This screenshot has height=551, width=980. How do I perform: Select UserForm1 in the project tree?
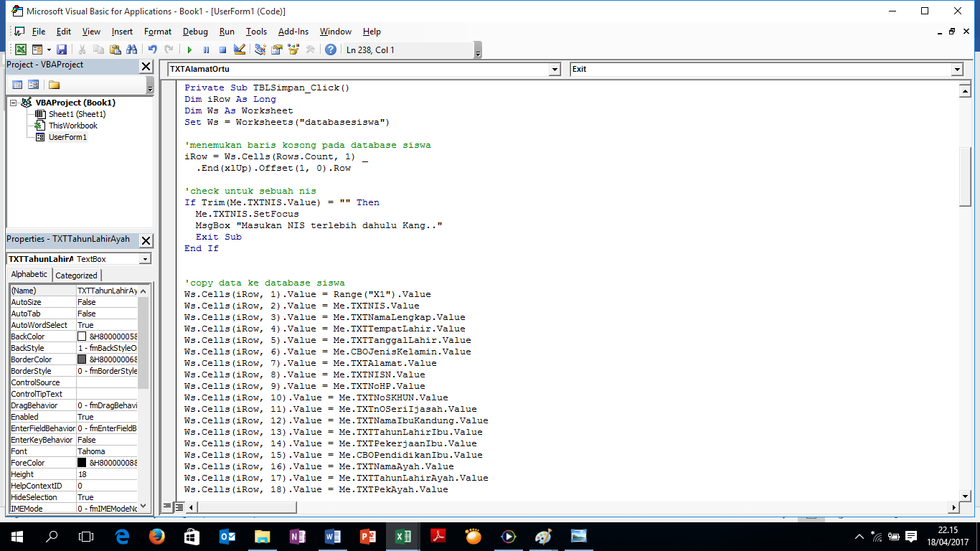67,137
